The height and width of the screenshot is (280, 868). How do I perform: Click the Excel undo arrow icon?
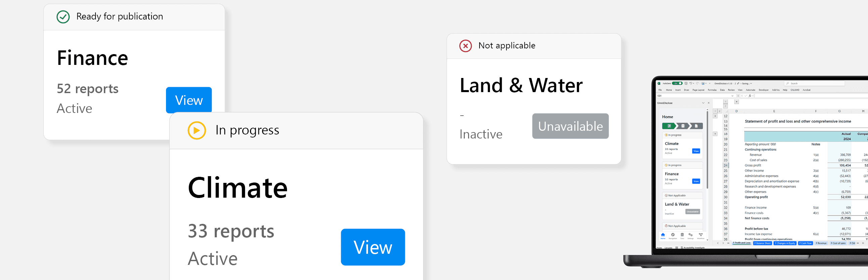(x=691, y=84)
